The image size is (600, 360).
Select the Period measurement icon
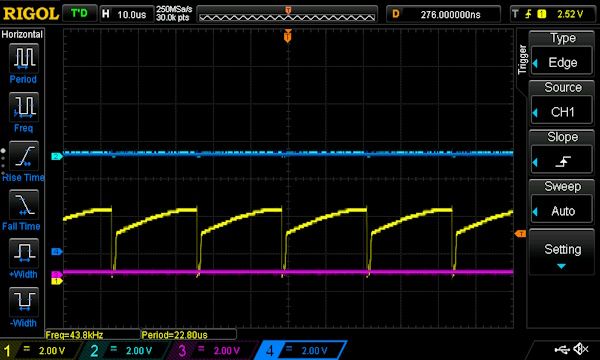tap(24, 58)
